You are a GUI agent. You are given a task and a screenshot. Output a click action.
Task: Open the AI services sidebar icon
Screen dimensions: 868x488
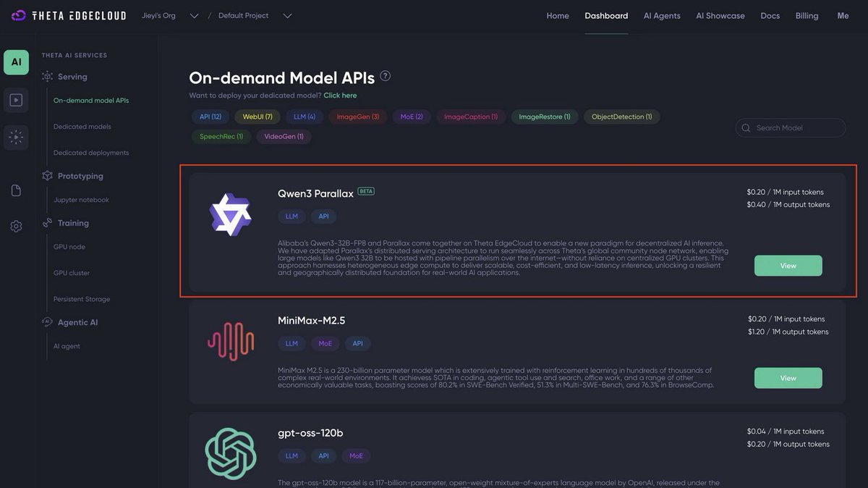tap(16, 62)
